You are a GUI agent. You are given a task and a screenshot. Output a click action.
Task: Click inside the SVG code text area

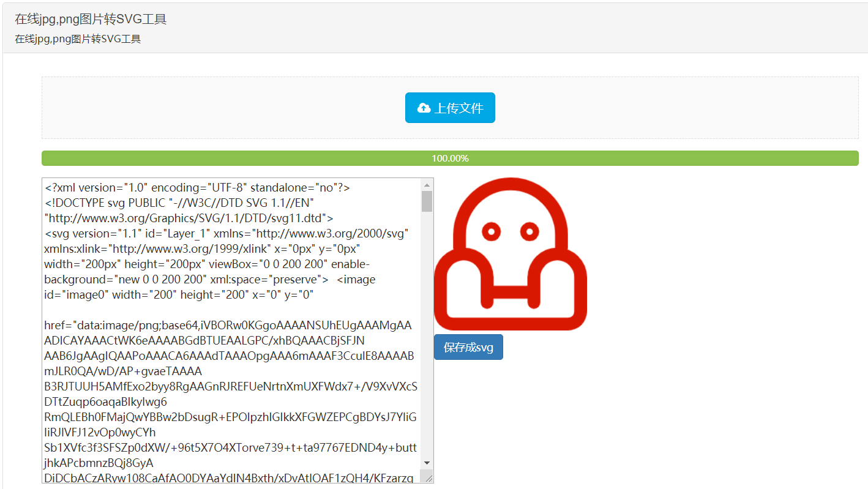coord(233,330)
